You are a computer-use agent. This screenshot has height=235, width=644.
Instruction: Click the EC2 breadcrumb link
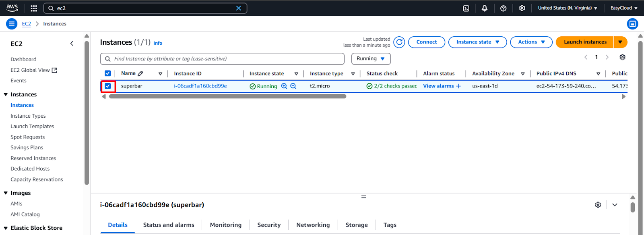[x=27, y=24]
